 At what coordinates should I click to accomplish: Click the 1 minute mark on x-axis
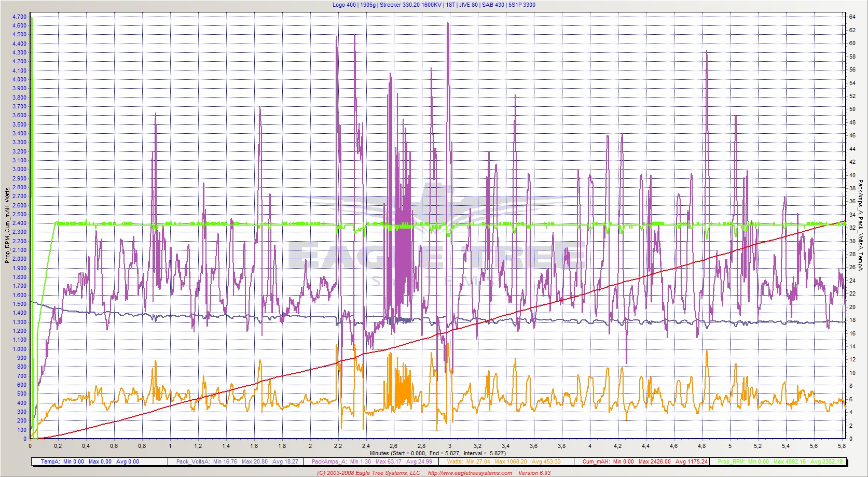click(170, 446)
